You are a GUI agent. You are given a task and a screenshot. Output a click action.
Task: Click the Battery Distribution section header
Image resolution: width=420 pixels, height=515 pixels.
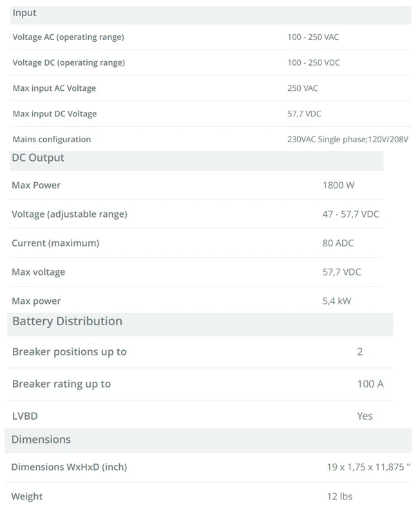pos(67,321)
